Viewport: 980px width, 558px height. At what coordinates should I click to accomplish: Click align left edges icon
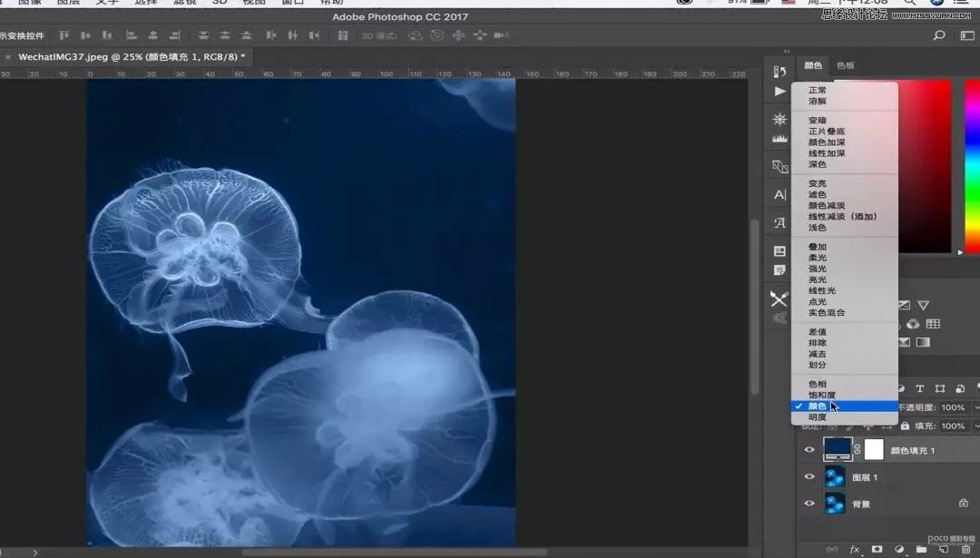click(132, 35)
